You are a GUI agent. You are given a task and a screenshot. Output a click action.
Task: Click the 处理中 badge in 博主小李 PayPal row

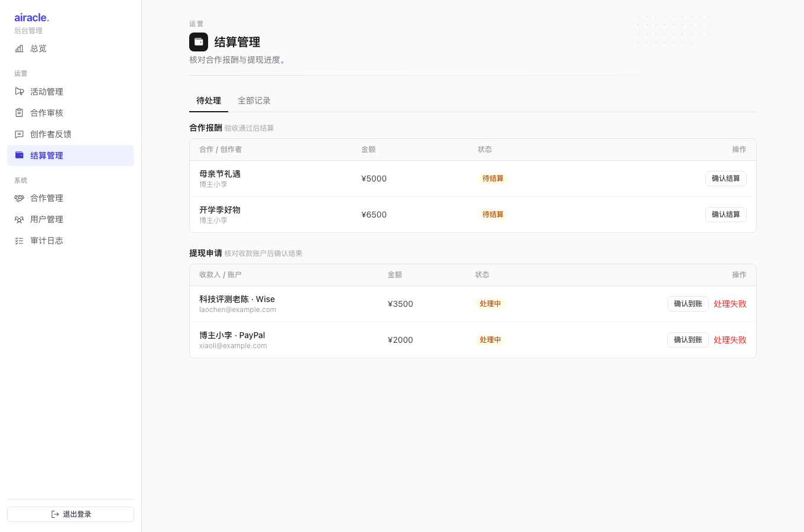[x=490, y=340]
